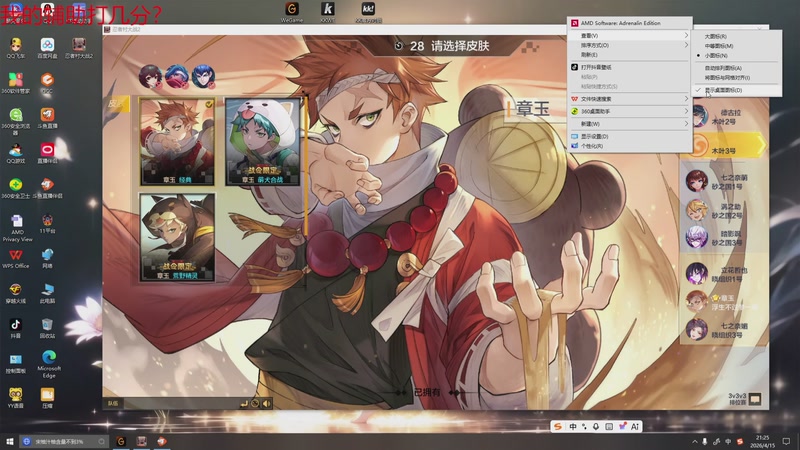Open 此电脑 desktop icon
Screen dimensions: 800x450
pos(47,294)
